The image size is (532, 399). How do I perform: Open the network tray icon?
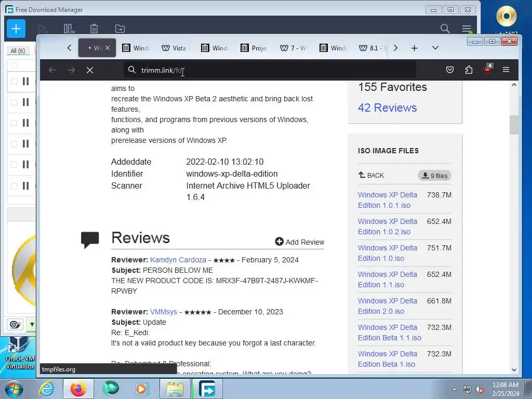coord(467,390)
